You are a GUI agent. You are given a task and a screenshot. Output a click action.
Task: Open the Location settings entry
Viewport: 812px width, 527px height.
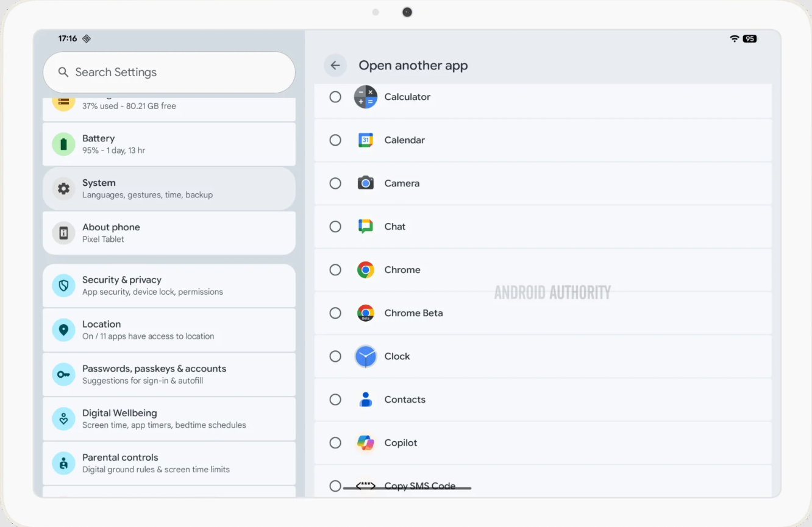169,330
